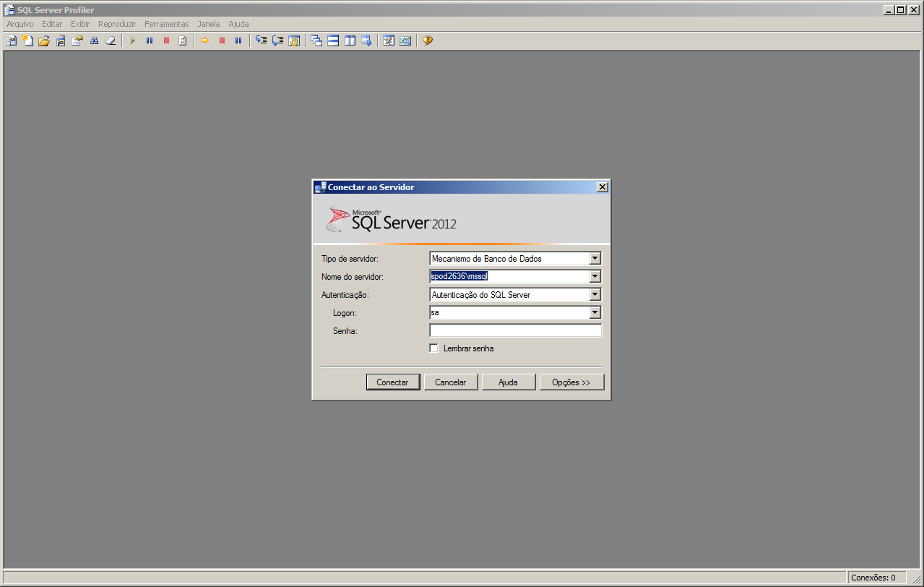Open trace Properties icon with hand
The height and width of the screenshot is (587, 924).
point(77,40)
